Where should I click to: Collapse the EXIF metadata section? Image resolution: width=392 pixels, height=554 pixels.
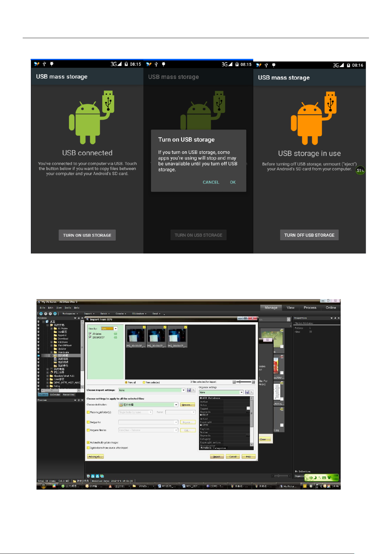[201, 415]
